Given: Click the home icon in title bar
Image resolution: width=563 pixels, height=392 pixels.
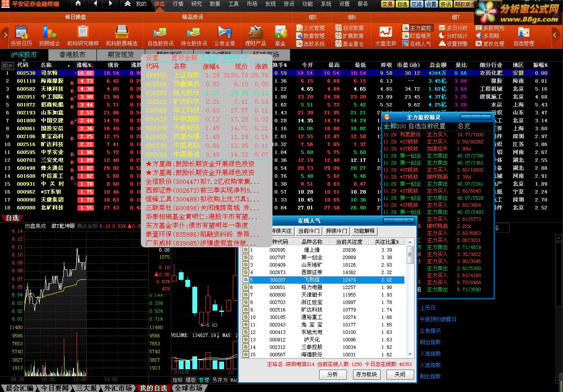Looking at the screenshot, I should click(78, 4).
